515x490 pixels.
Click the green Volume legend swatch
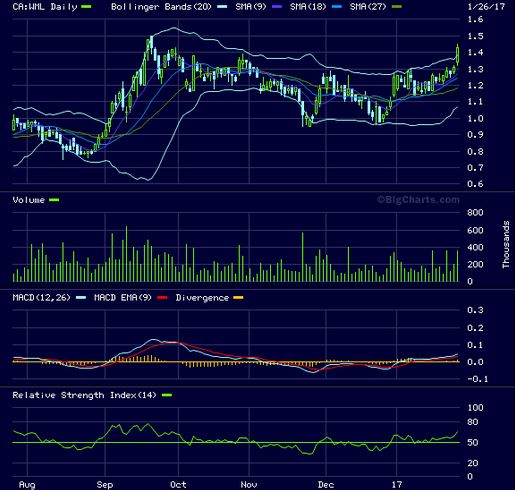tap(54, 200)
